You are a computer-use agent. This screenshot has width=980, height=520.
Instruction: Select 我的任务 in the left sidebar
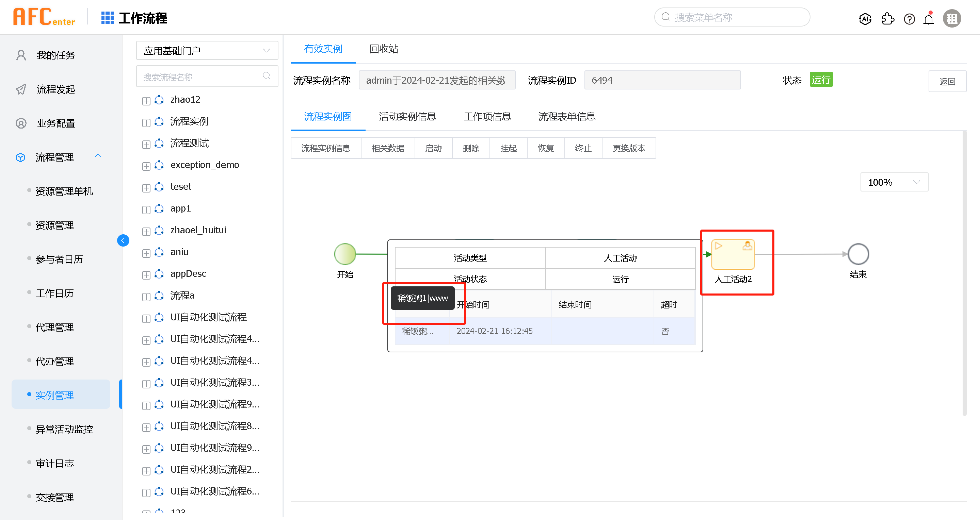55,55
